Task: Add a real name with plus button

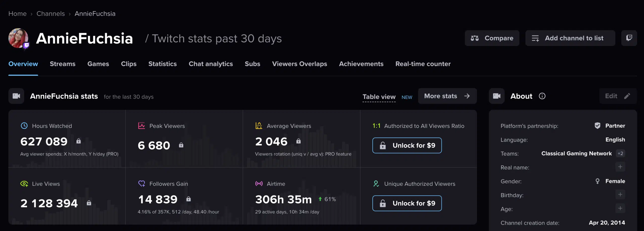Action: pyautogui.click(x=620, y=167)
